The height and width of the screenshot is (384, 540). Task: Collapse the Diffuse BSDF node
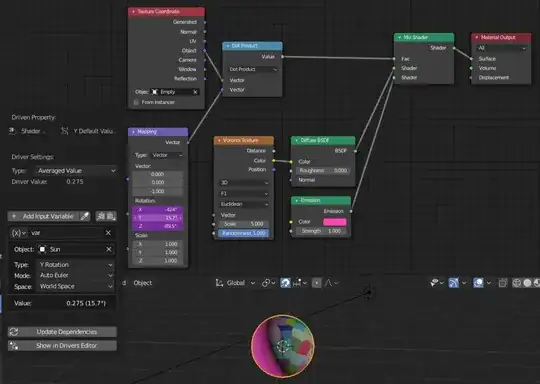tap(297, 140)
